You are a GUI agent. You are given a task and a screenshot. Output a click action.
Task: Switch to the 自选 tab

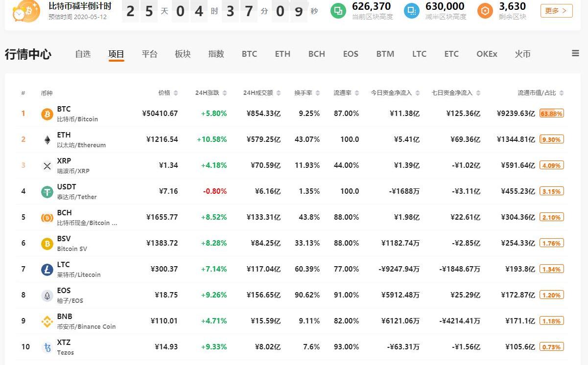[83, 54]
